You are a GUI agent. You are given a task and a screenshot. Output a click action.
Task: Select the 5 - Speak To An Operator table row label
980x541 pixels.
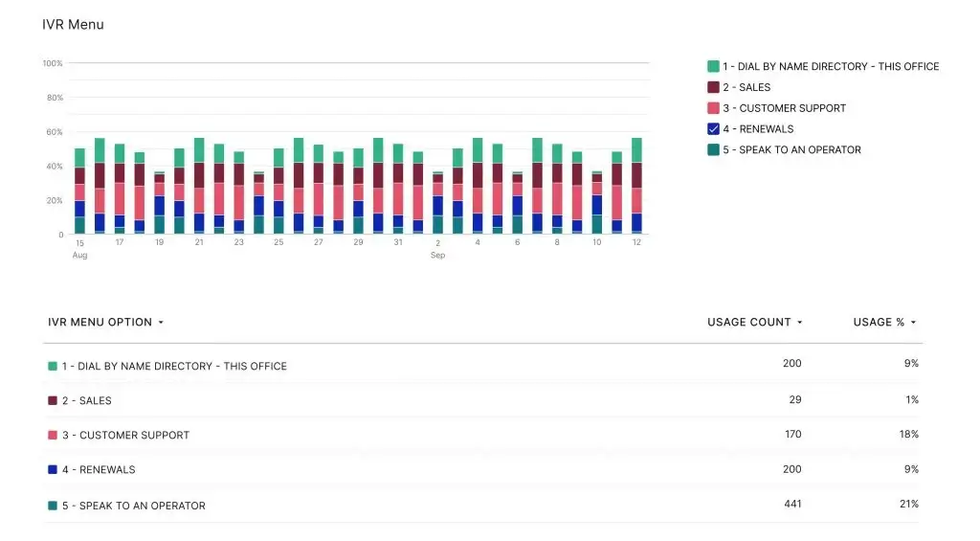click(133, 506)
